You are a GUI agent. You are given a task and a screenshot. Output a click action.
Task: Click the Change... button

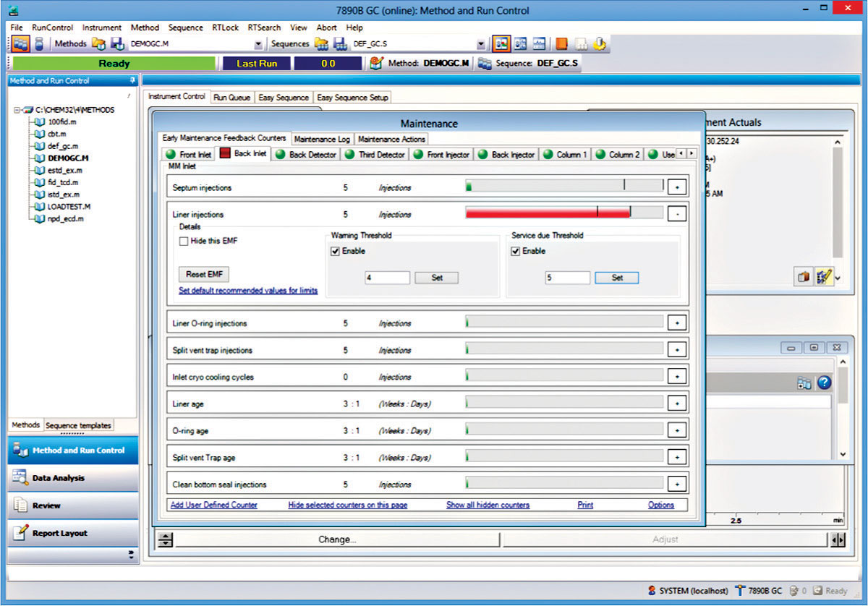point(337,539)
